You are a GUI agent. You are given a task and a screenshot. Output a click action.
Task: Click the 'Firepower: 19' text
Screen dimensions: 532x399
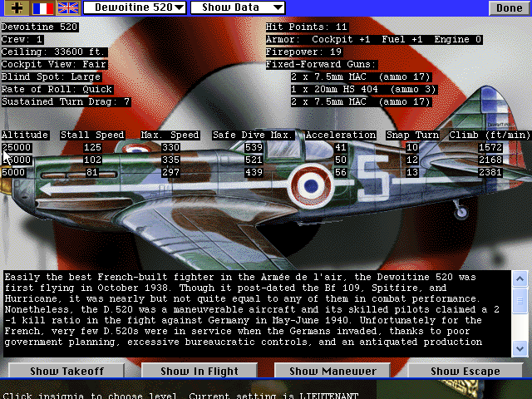click(303, 52)
